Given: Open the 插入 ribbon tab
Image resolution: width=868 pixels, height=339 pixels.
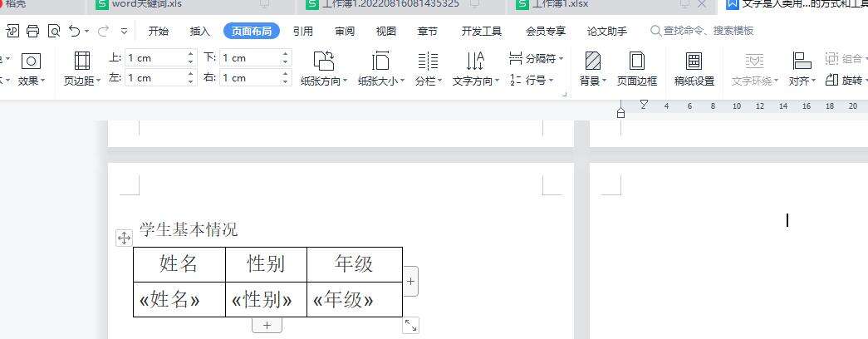Looking at the screenshot, I should coord(200,31).
